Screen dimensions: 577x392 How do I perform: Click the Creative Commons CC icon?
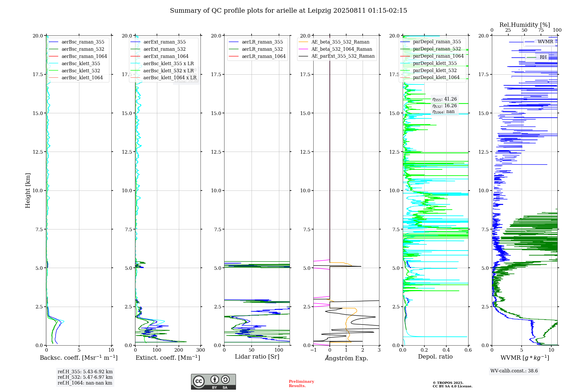tap(199, 381)
